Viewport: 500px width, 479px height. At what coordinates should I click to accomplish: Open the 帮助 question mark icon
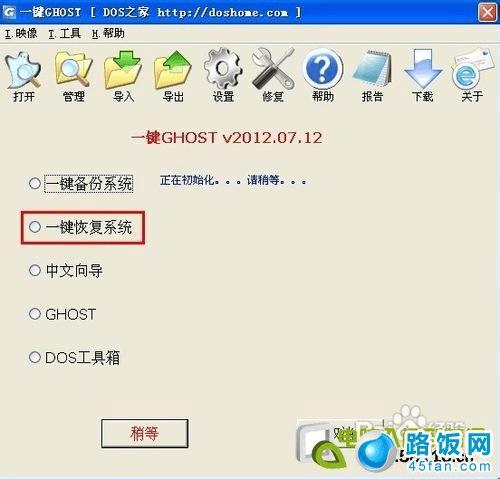[323, 69]
